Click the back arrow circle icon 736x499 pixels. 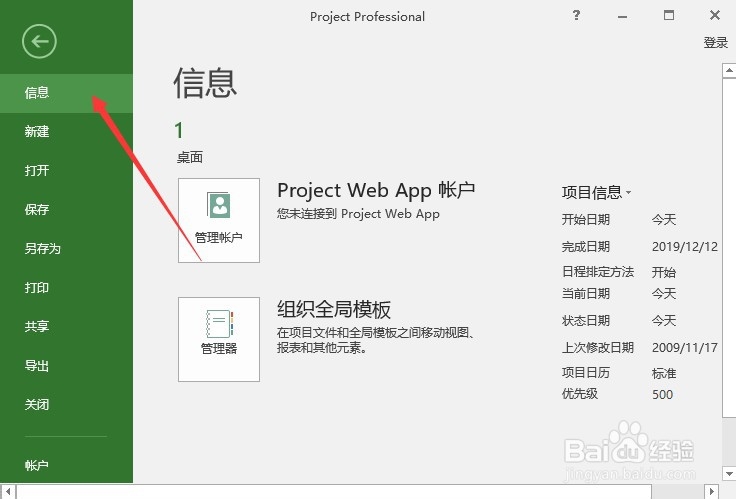coord(39,41)
